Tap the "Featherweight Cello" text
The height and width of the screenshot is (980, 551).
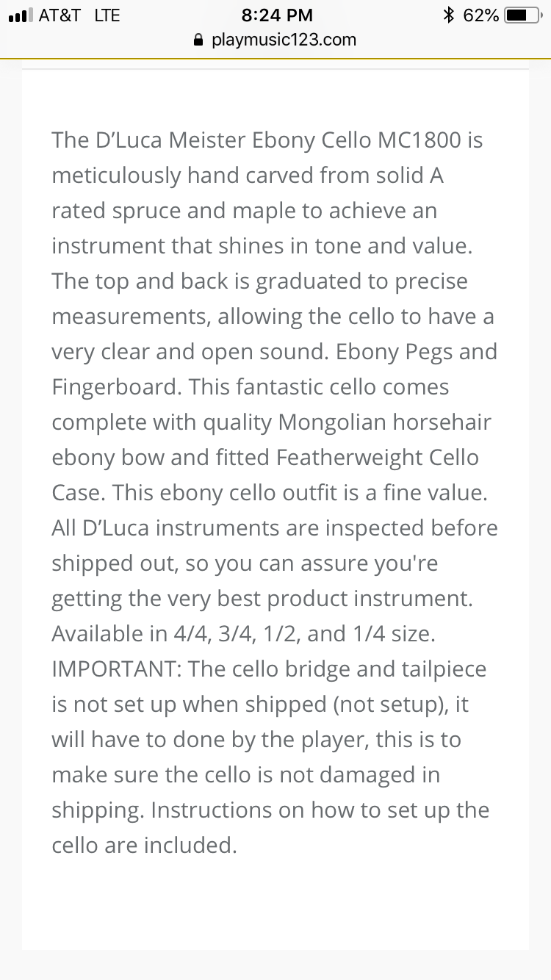pyautogui.click(x=378, y=457)
